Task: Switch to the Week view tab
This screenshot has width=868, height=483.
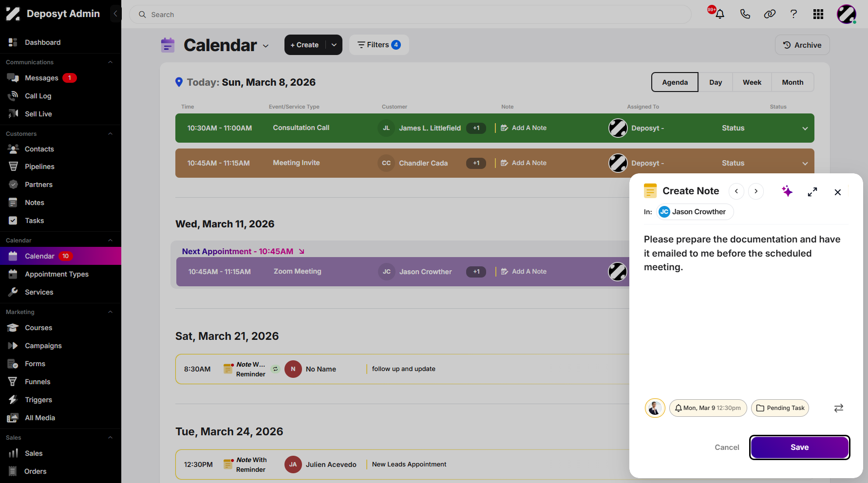Action: click(x=752, y=82)
